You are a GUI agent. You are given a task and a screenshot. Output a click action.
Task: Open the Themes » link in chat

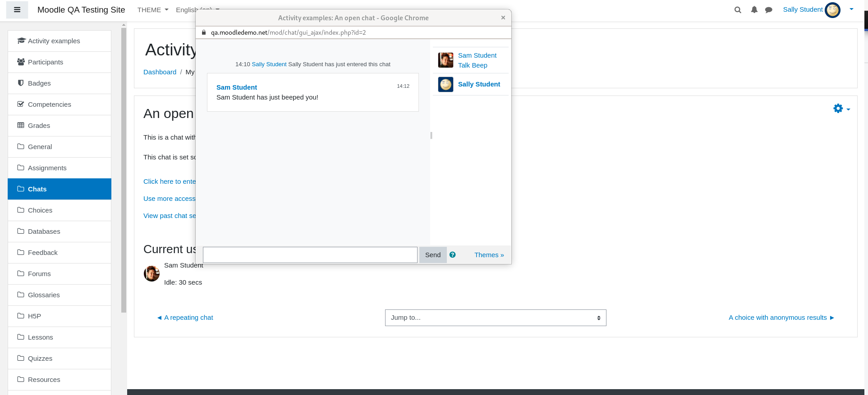click(489, 255)
